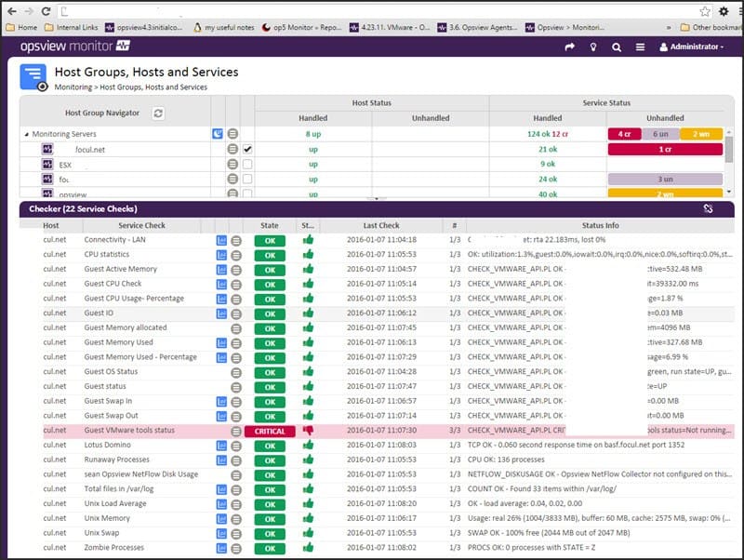The width and height of the screenshot is (744, 560).
Task: Open context menu for CPU statistics
Action: click(236, 255)
